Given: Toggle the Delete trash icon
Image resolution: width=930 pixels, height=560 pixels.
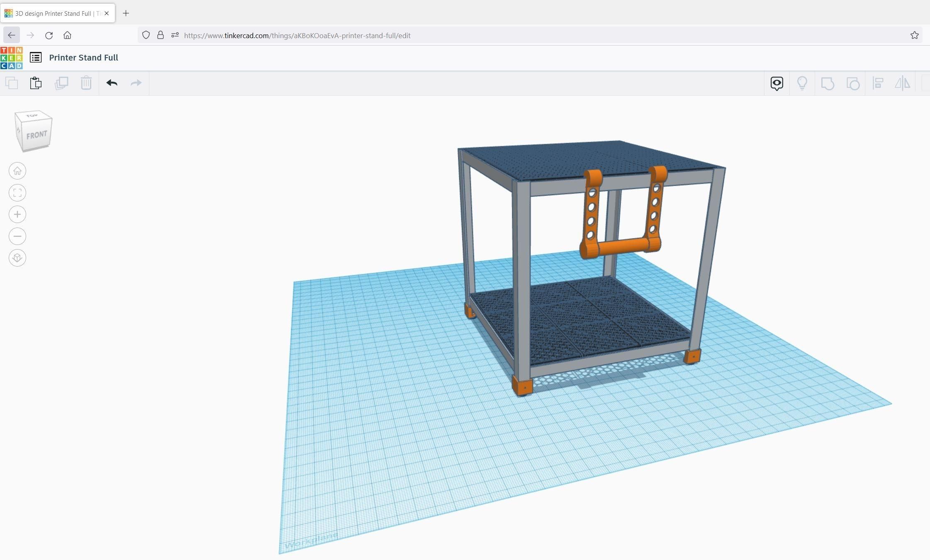Looking at the screenshot, I should point(86,83).
